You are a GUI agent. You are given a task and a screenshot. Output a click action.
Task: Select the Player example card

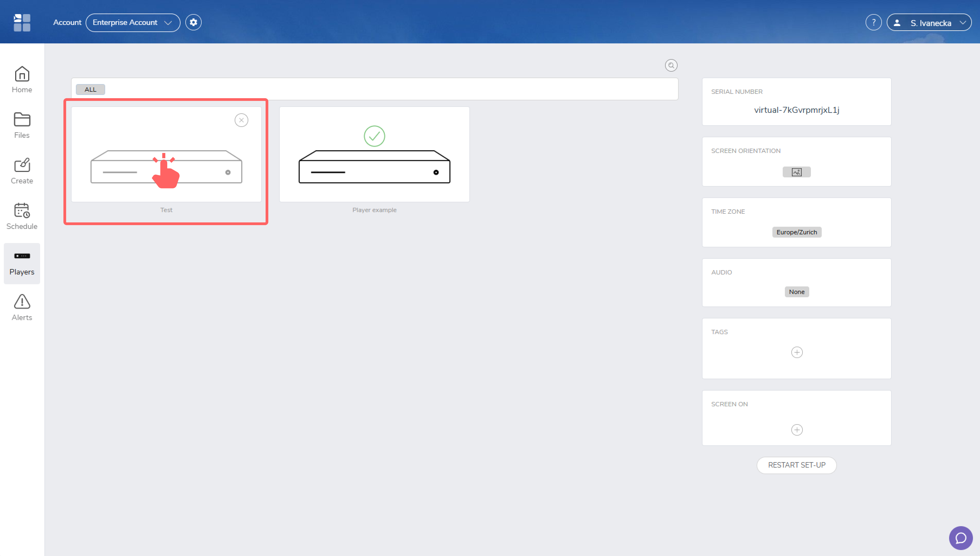374,154
